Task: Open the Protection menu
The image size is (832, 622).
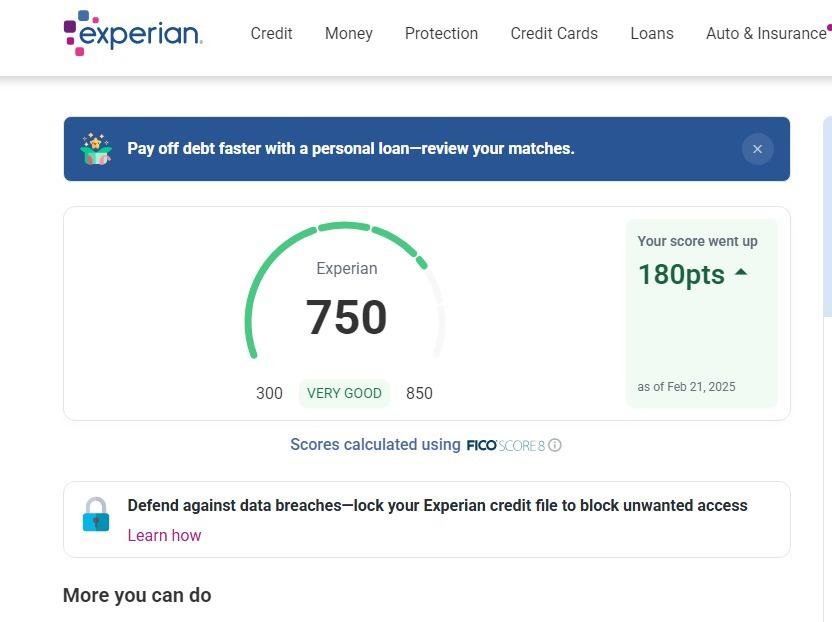Action: coord(441,33)
